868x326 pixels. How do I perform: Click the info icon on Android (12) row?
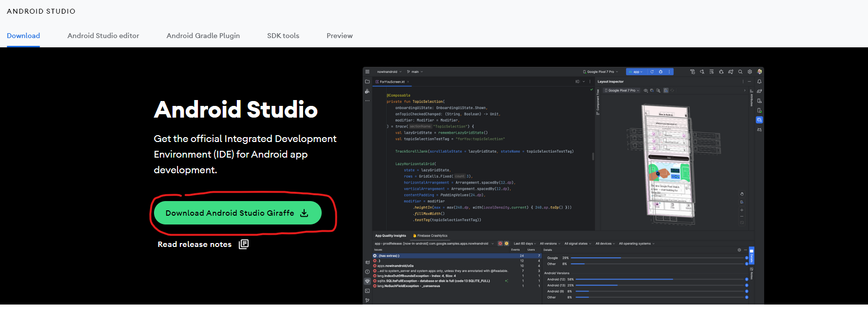coord(747,279)
